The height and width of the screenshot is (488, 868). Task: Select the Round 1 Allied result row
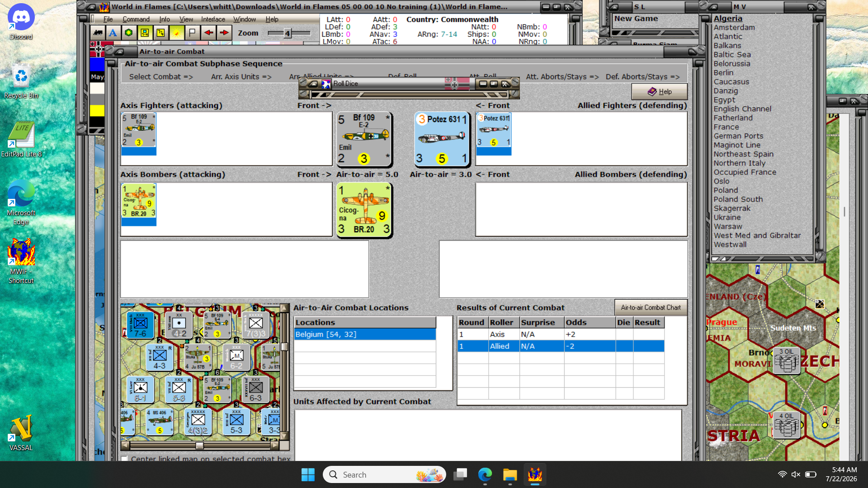tap(561, 346)
